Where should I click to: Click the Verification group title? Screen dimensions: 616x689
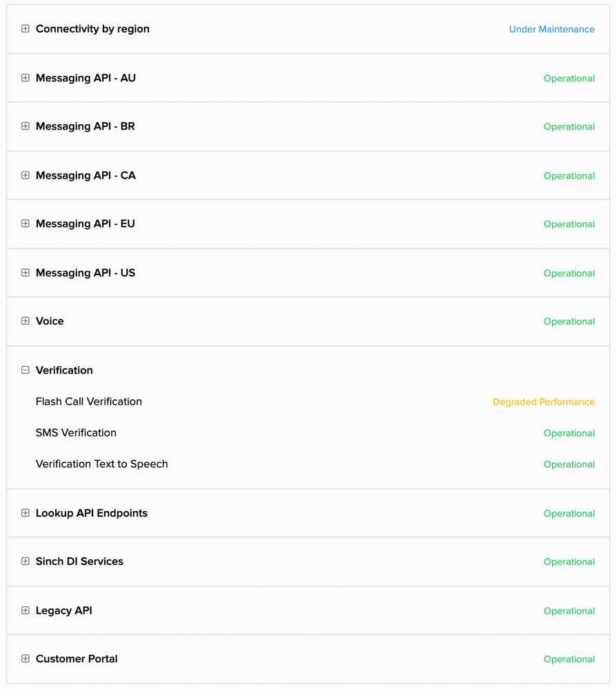tap(64, 370)
